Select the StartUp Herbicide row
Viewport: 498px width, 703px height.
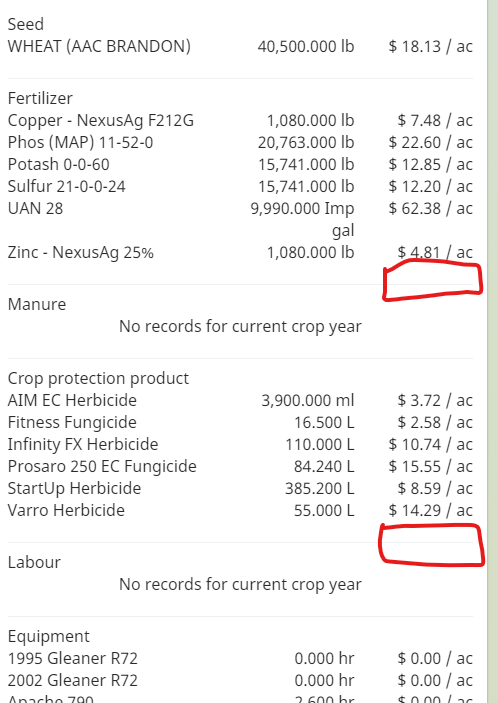[240, 488]
